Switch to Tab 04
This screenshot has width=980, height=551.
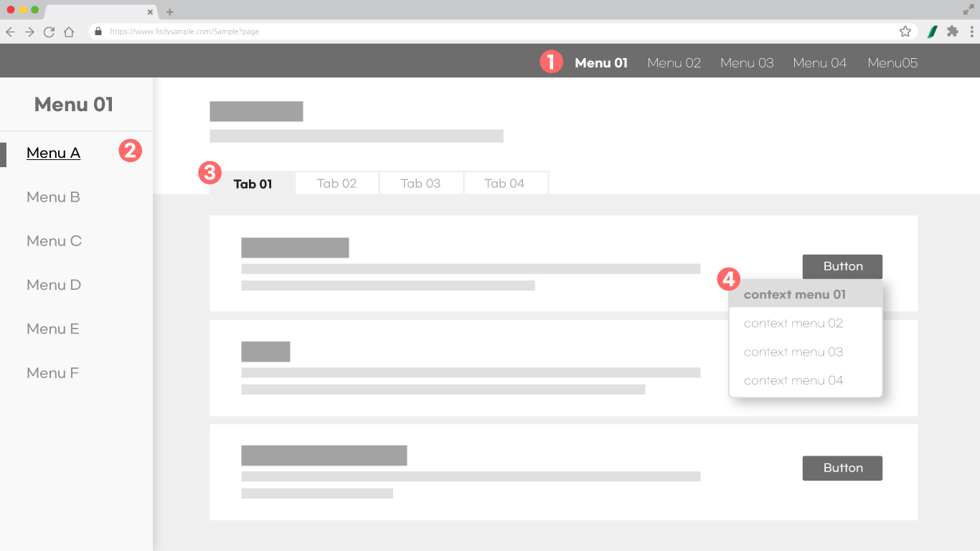pos(504,184)
